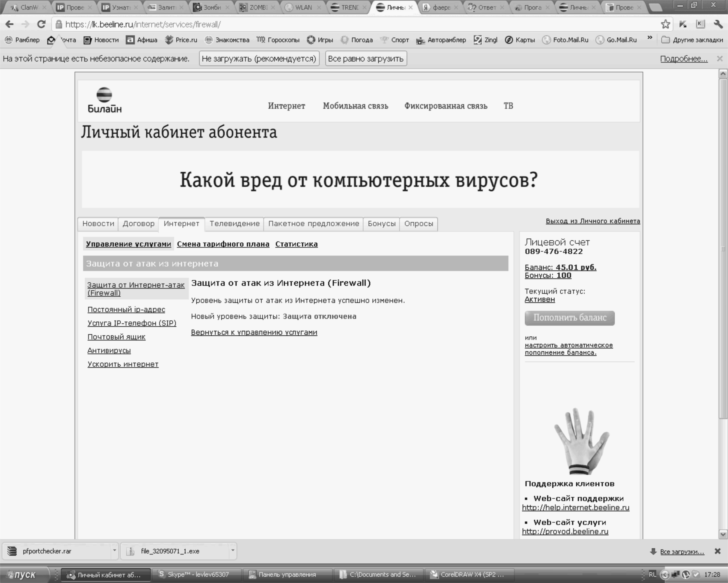Switch to the Опросы tab
Image resolution: width=728 pixels, height=583 pixels.
click(x=419, y=224)
